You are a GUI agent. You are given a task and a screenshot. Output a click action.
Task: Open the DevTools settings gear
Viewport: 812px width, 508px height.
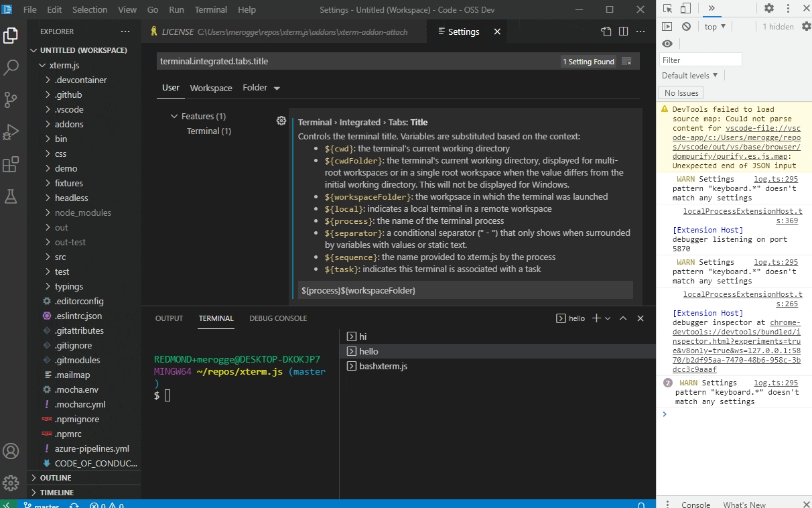point(769,9)
